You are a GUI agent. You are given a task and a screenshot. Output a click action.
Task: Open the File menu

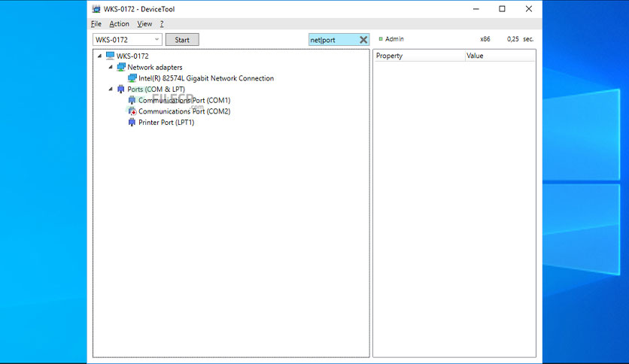pyautogui.click(x=96, y=23)
